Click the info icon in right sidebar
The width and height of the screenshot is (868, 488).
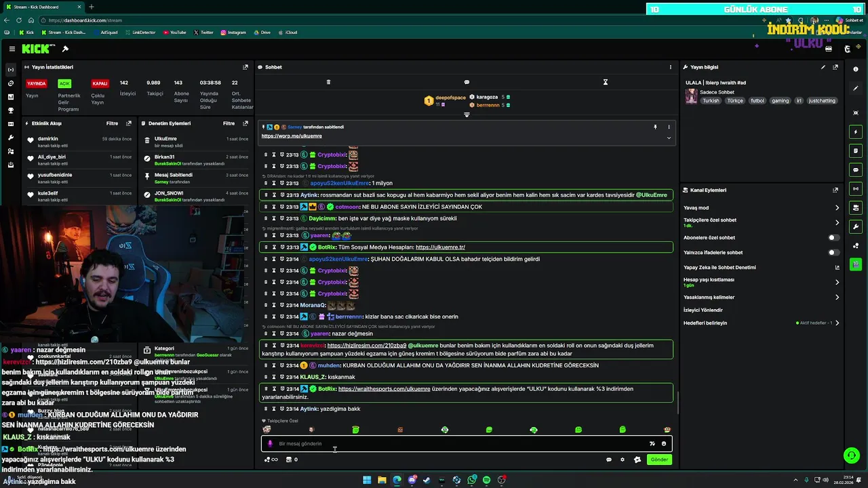tap(856, 69)
